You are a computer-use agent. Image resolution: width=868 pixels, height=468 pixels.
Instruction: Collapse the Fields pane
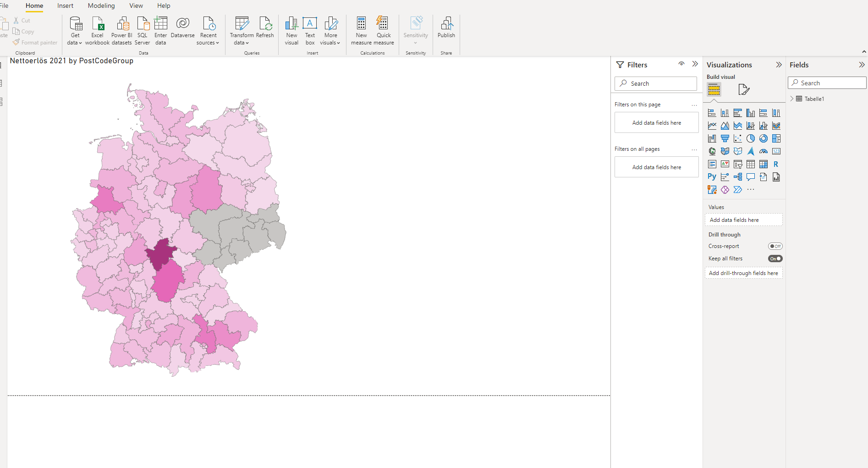click(x=862, y=65)
